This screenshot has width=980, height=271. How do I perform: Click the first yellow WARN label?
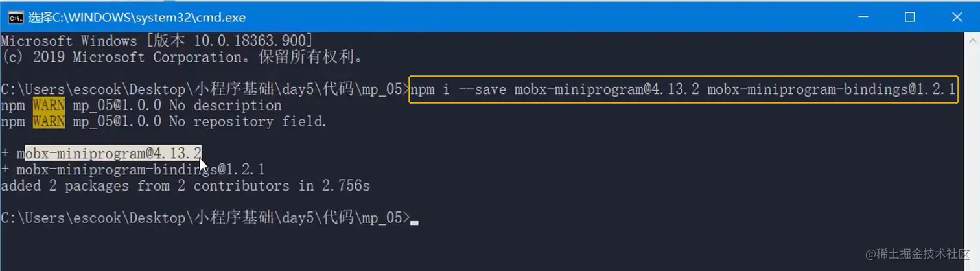(49, 105)
